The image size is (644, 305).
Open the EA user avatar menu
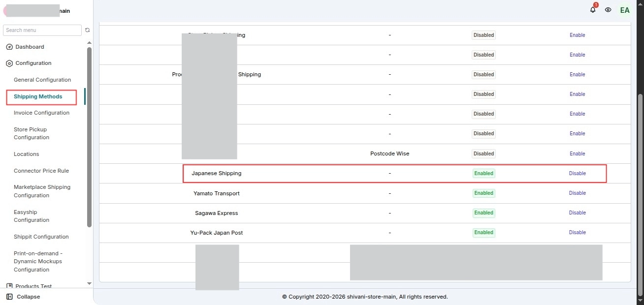(624, 10)
